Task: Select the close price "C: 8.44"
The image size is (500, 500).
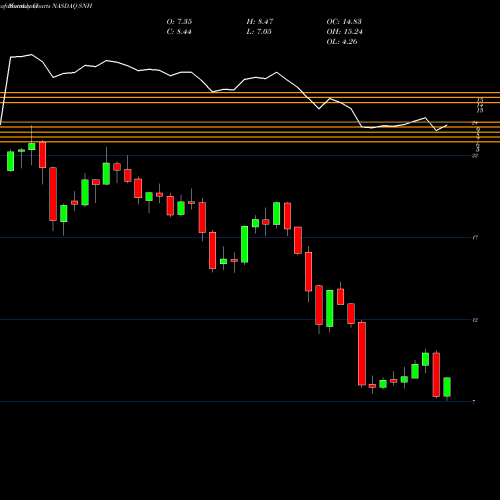Action: click(179, 32)
